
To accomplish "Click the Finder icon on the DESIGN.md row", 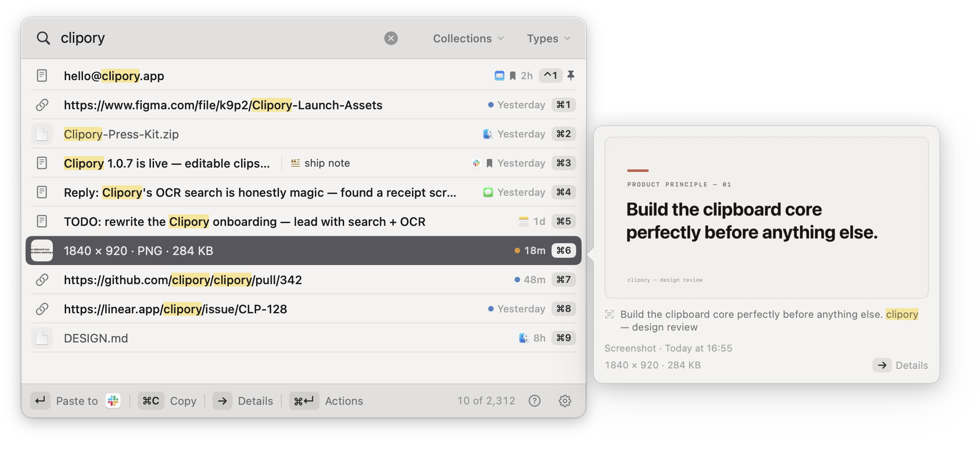I will point(524,338).
